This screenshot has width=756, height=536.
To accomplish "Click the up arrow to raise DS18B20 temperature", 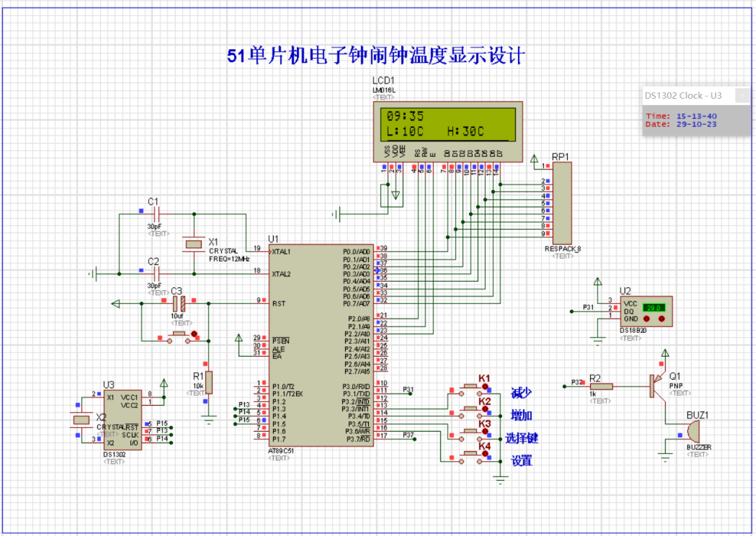I will 661,319.
